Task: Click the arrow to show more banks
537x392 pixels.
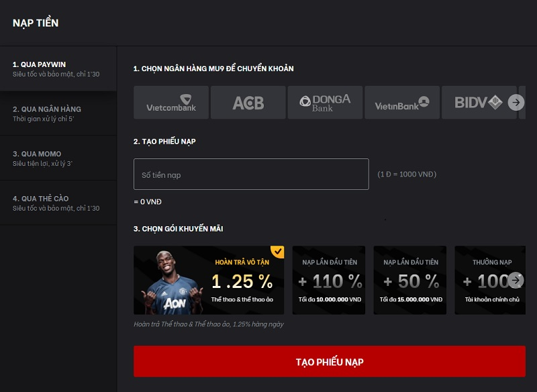Action: (x=516, y=103)
